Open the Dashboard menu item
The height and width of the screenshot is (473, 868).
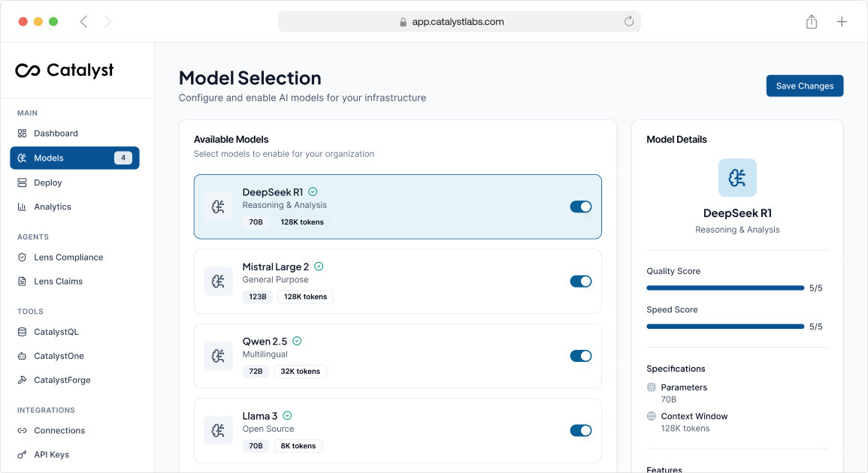point(74,134)
